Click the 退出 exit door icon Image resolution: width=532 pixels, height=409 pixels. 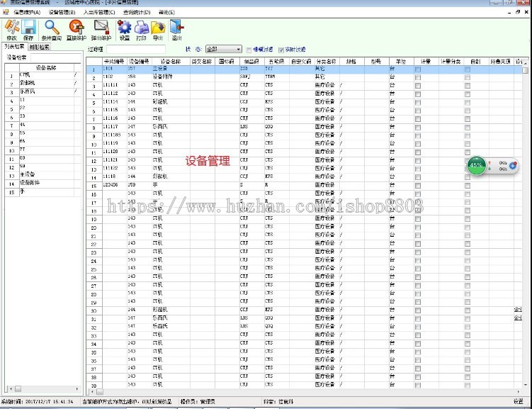click(176, 30)
